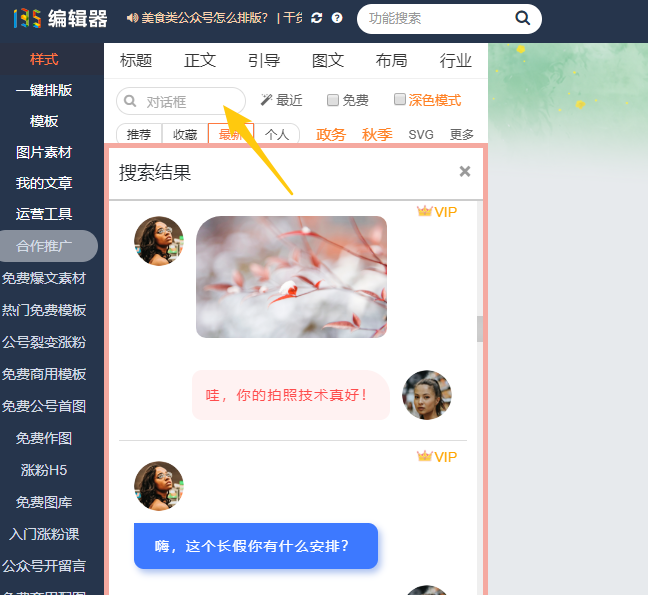The image size is (648, 595).
Task: Open 一键排版 in the sidebar
Action: [x=44, y=90]
